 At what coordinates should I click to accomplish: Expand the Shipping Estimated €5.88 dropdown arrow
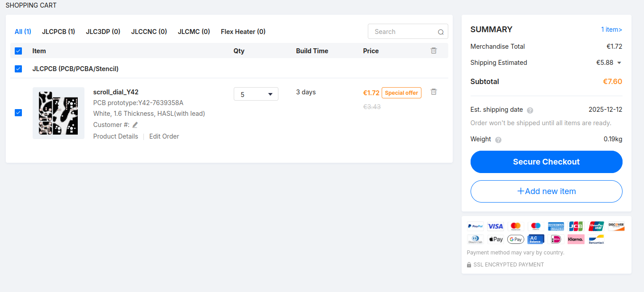619,63
